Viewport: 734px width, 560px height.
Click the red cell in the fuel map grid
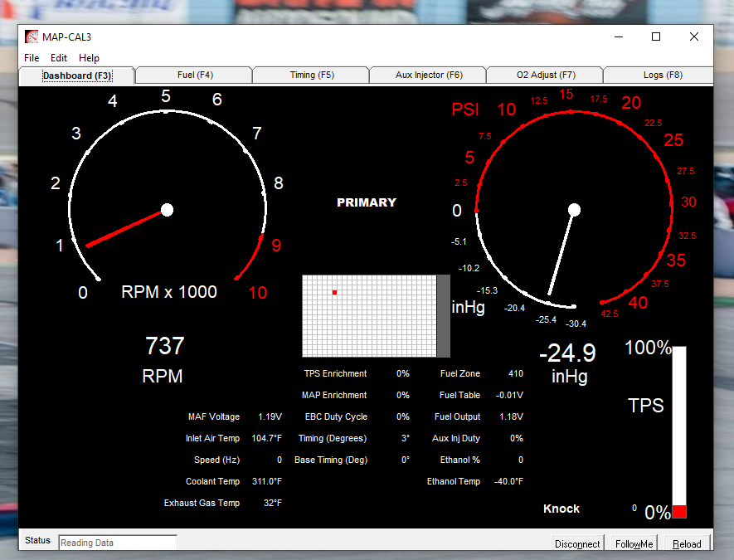click(334, 292)
